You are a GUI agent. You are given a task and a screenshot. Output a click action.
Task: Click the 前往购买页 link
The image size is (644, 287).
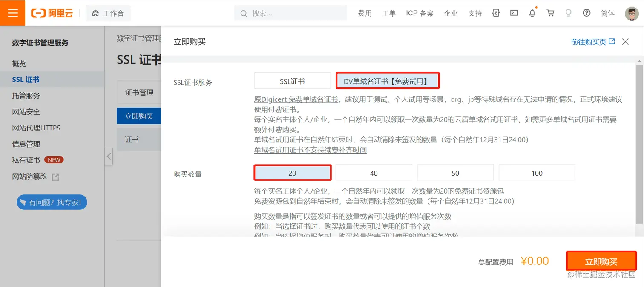click(593, 42)
